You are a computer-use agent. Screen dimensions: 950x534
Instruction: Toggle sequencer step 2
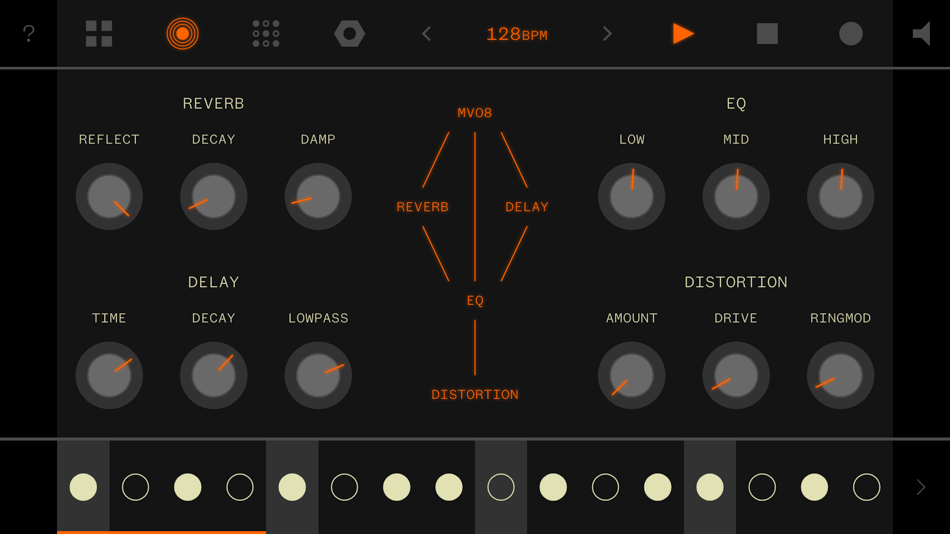coord(135,487)
